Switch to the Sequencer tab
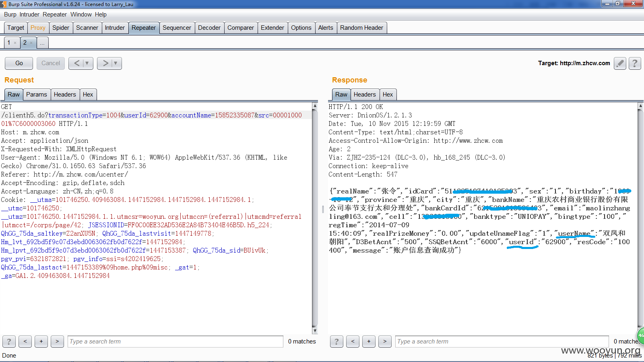The height and width of the screenshot is (362, 644). point(177,28)
